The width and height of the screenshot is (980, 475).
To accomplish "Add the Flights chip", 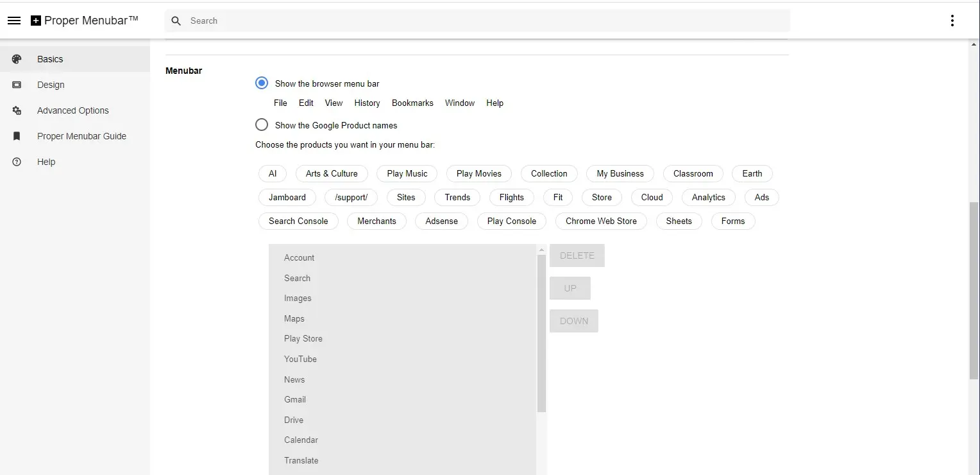I will (512, 197).
